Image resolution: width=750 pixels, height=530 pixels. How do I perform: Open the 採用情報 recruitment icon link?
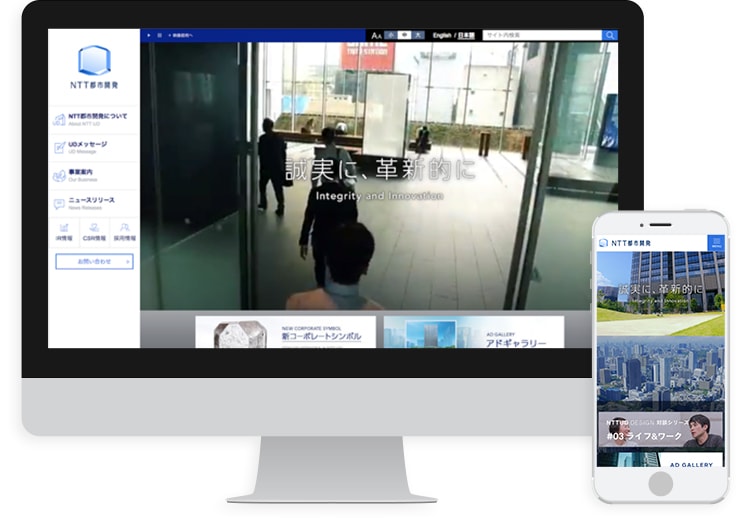(124, 232)
